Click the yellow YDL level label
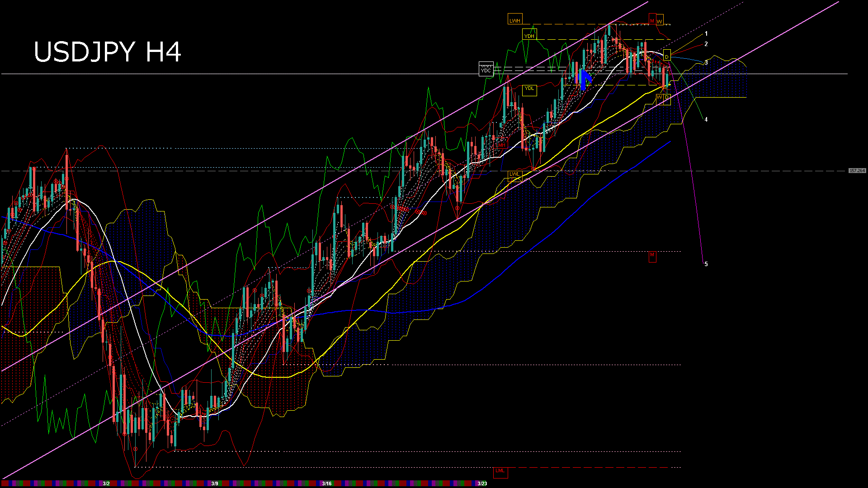 (529, 89)
